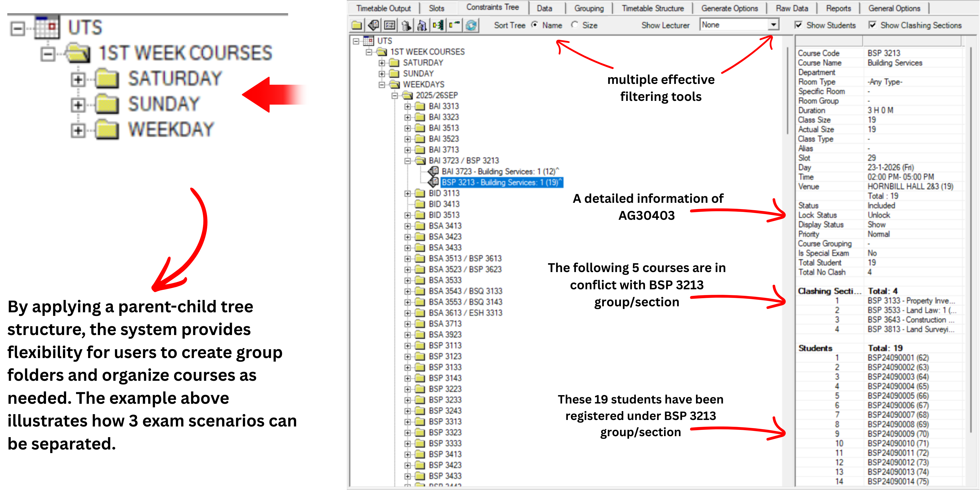
Task: Open the Generate Options tab
Action: 729,8
